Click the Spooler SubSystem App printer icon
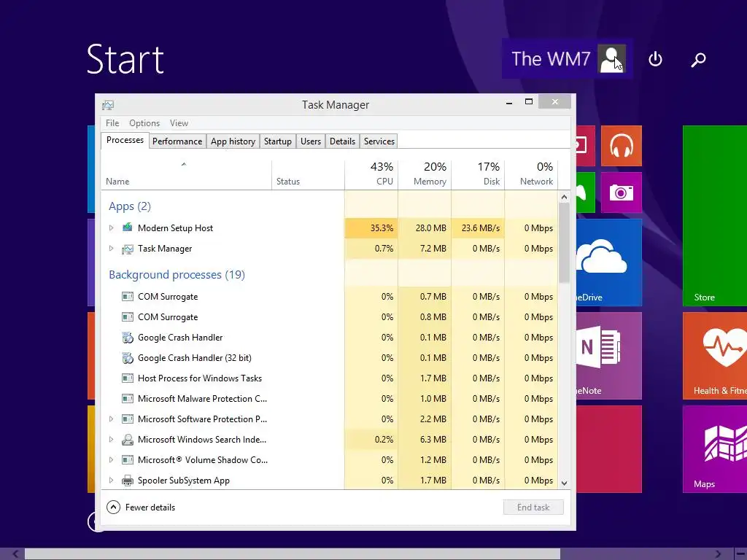This screenshot has height=560, width=747. (x=127, y=480)
